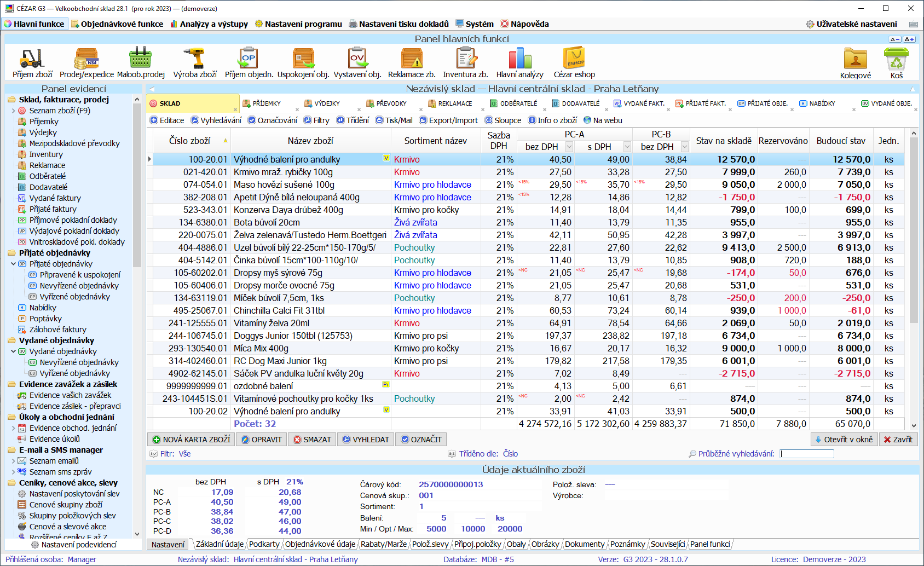
Task: Click Zavřít button
Action: pyautogui.click(x=898, y=440)
